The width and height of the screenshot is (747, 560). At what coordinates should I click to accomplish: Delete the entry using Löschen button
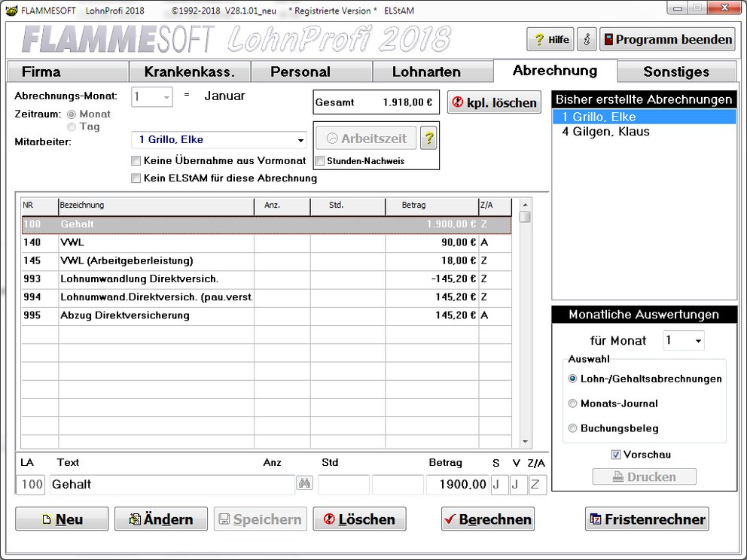360,519
